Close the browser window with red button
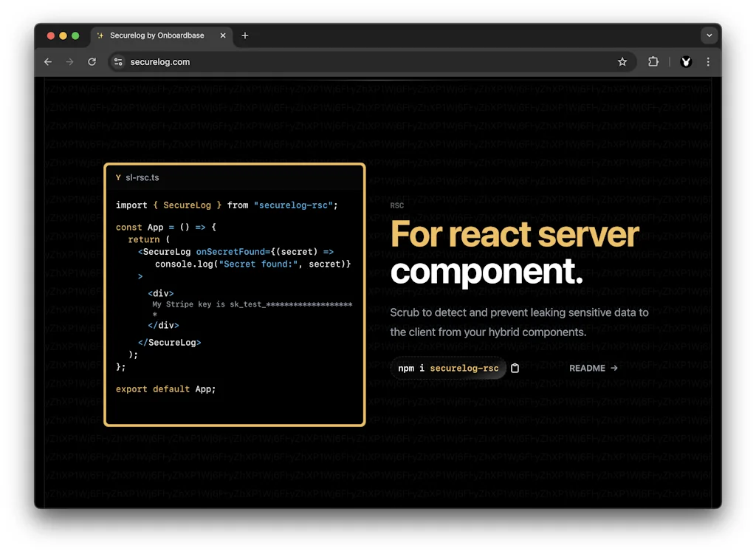This screenshot has width=756, height=554. click(x=51, y=35)
